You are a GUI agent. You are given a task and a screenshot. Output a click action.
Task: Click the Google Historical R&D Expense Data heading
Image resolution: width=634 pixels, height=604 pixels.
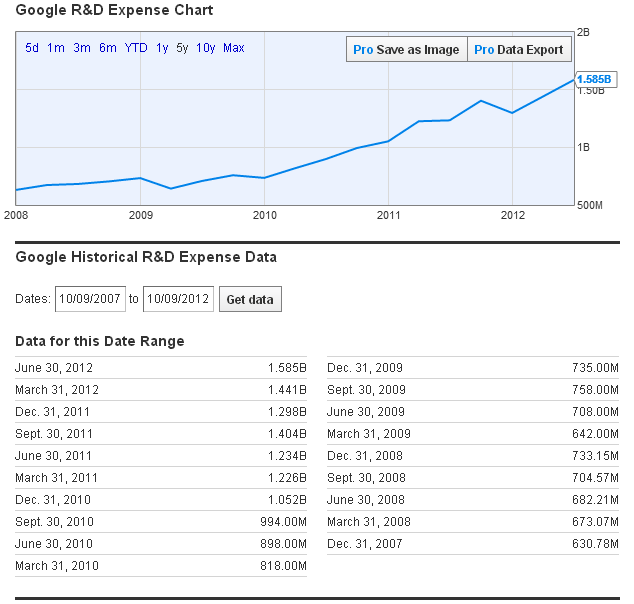[x=146, y=257]
